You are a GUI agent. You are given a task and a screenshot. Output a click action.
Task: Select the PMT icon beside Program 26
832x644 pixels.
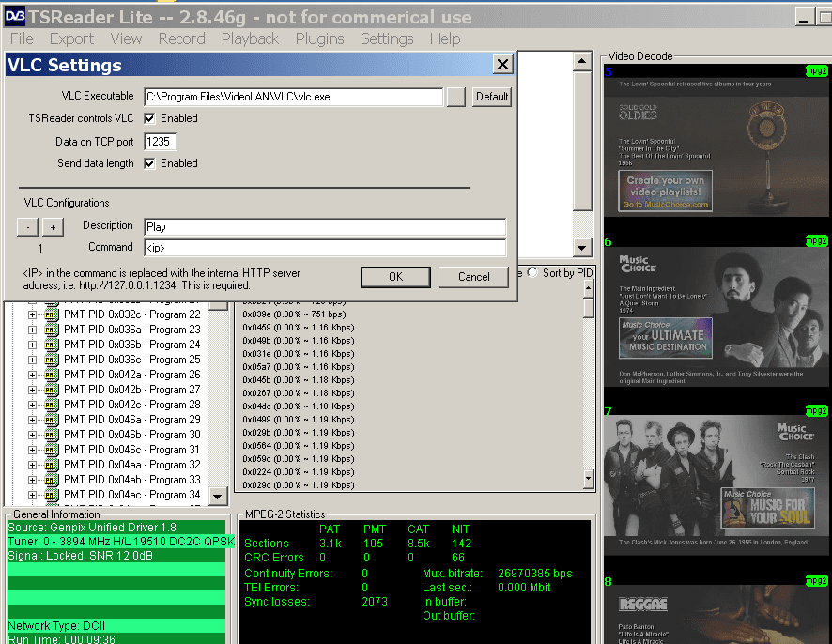tap(51, 375)
